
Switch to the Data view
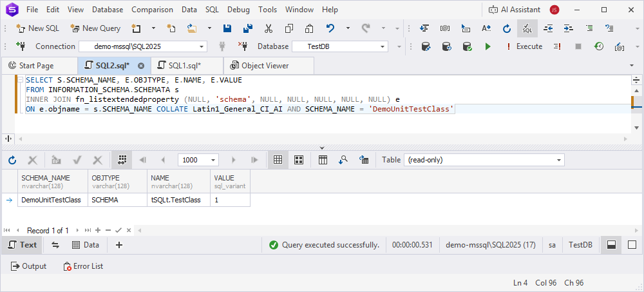coord(86,245)
